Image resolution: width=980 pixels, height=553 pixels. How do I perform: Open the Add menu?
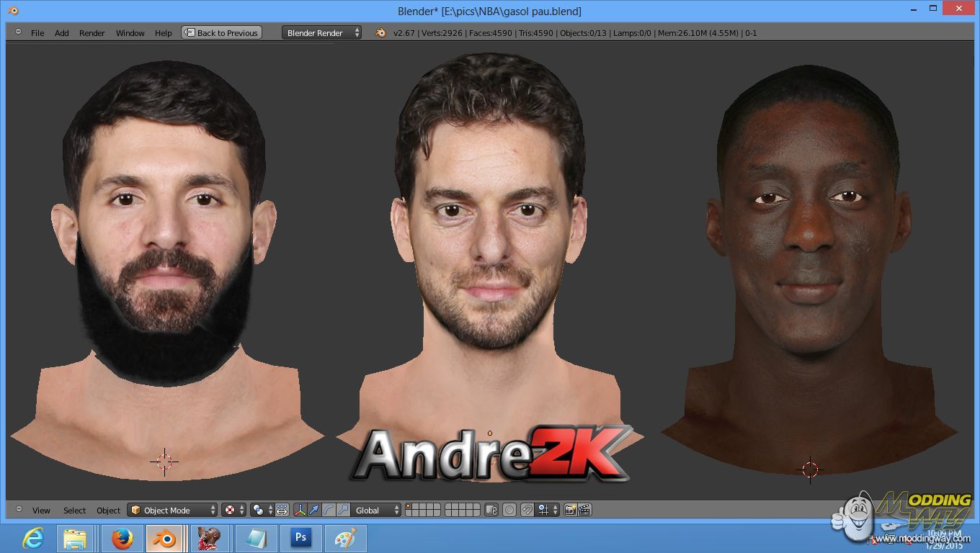[x=62, y=33]
